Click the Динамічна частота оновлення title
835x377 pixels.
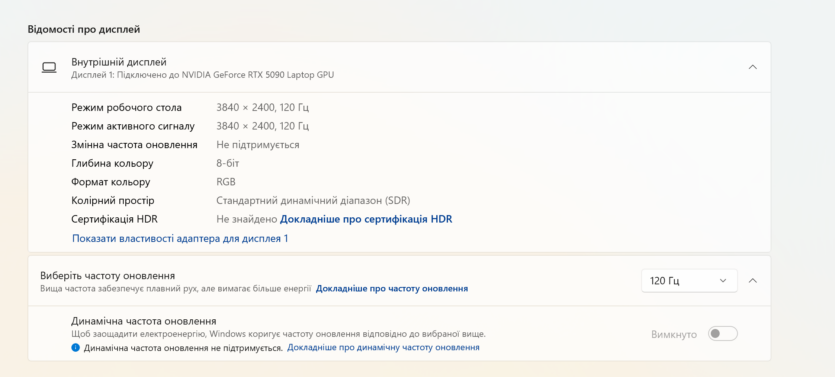(144, 321)
